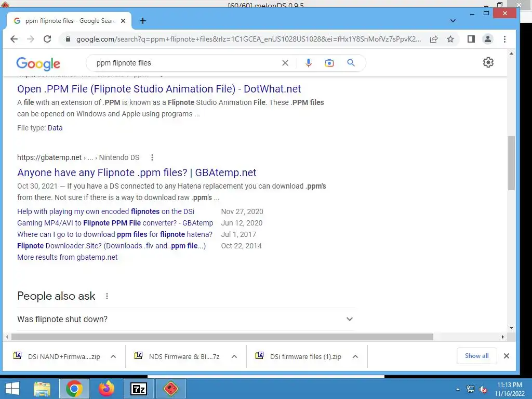Open the site lock info icon
The height and width of the screenshot is (399, 532).
(68, 39)
